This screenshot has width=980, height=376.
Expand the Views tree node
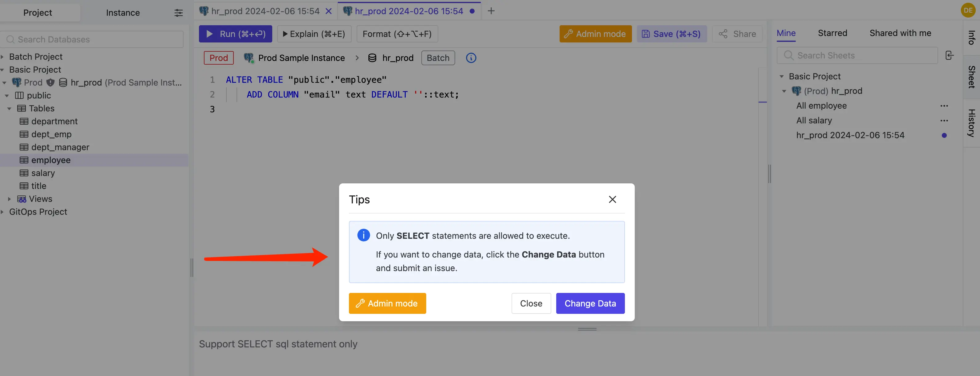10,199
